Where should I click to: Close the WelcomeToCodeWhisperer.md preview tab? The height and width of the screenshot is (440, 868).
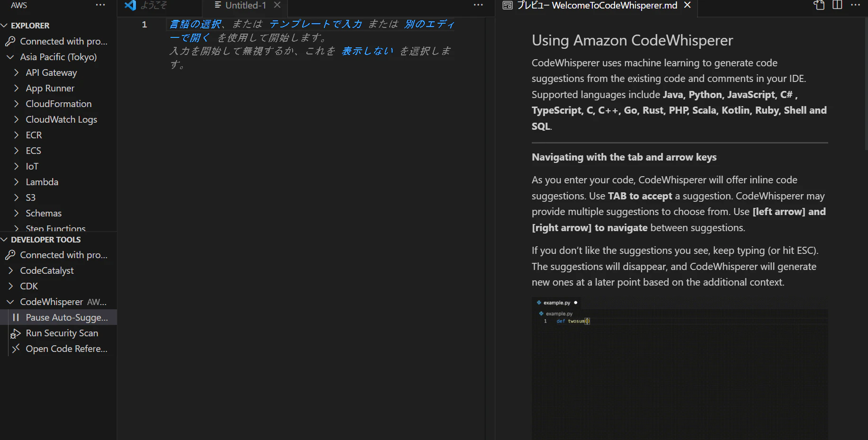[688, 5]
